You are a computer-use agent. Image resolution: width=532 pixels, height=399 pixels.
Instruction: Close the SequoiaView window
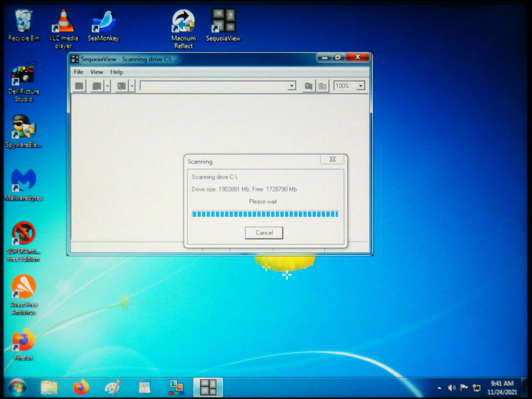[x=358, y=57]
